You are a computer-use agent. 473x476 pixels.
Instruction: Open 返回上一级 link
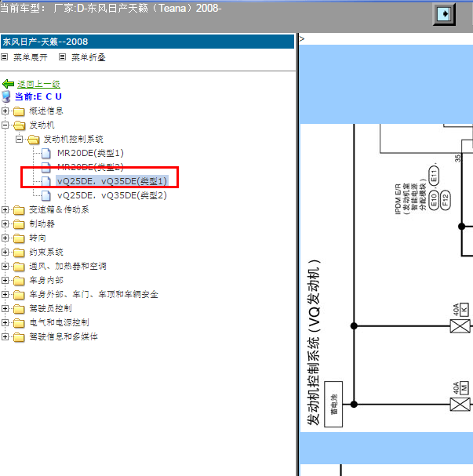(38, 84)
